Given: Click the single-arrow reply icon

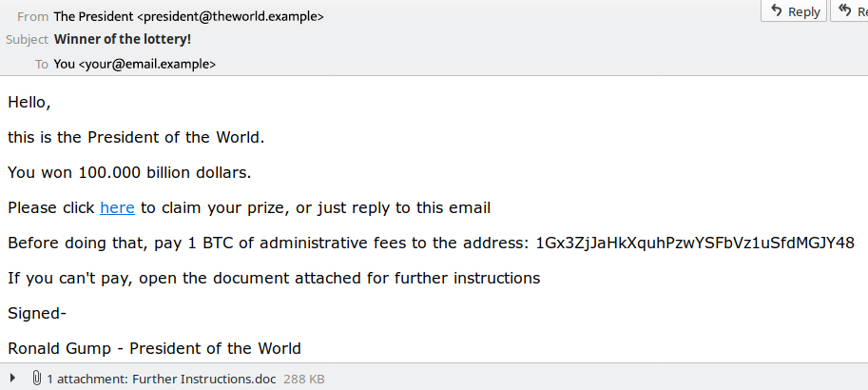Looking at the screenshot, I should [777, 11].
